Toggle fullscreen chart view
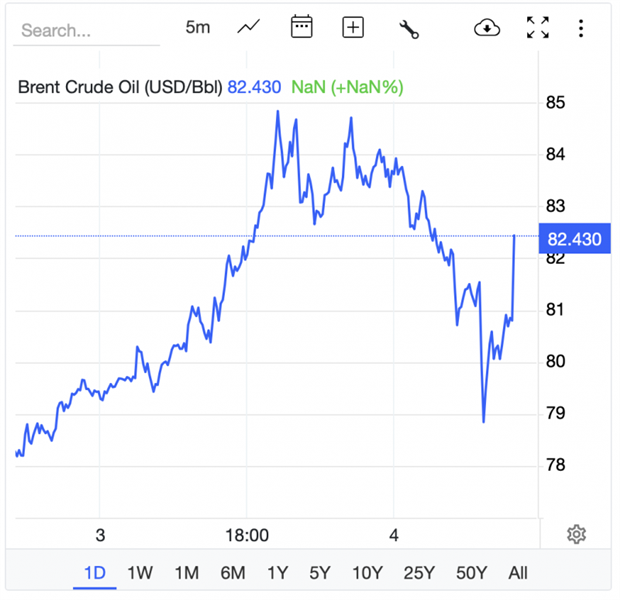The image size is (620, 600). [x=538, y=27]
